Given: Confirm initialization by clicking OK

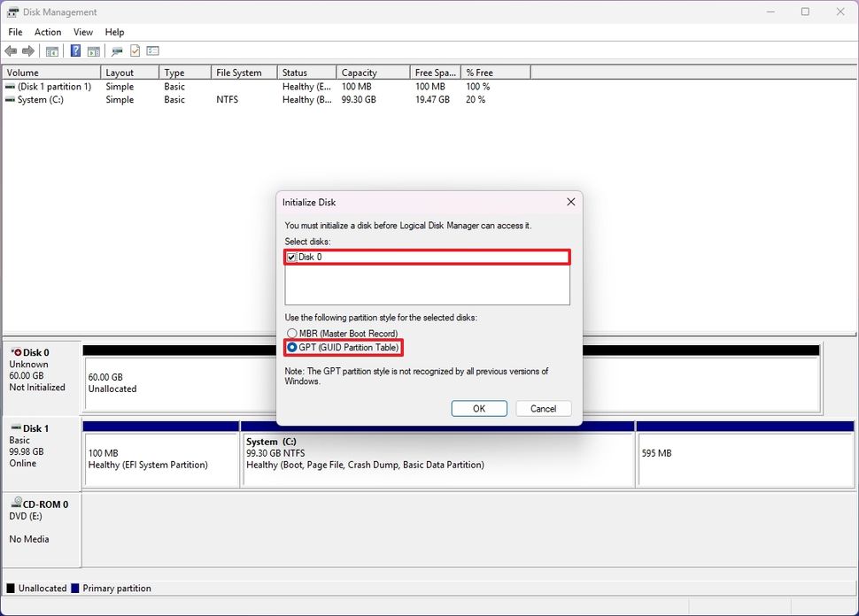Looking at the screenshot, I should 478,408.
